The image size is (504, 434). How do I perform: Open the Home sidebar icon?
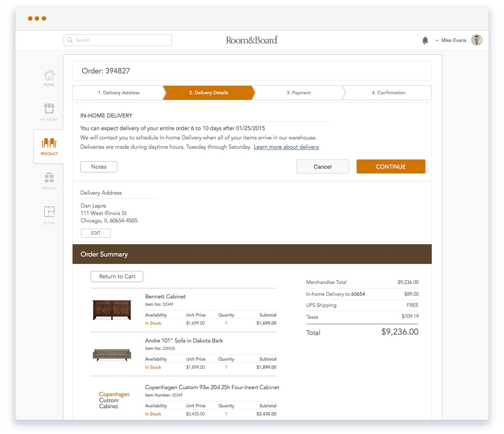[49, 78]
